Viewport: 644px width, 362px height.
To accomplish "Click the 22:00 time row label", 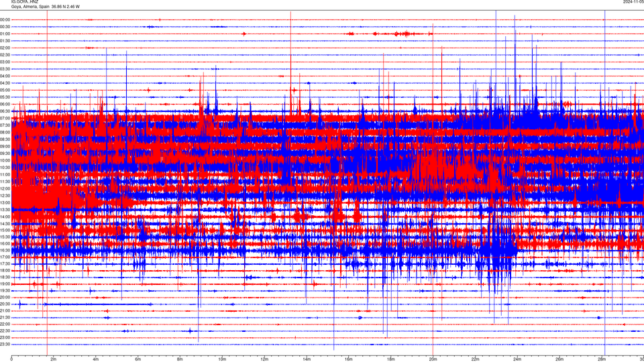I will click(x=5, y=324).
